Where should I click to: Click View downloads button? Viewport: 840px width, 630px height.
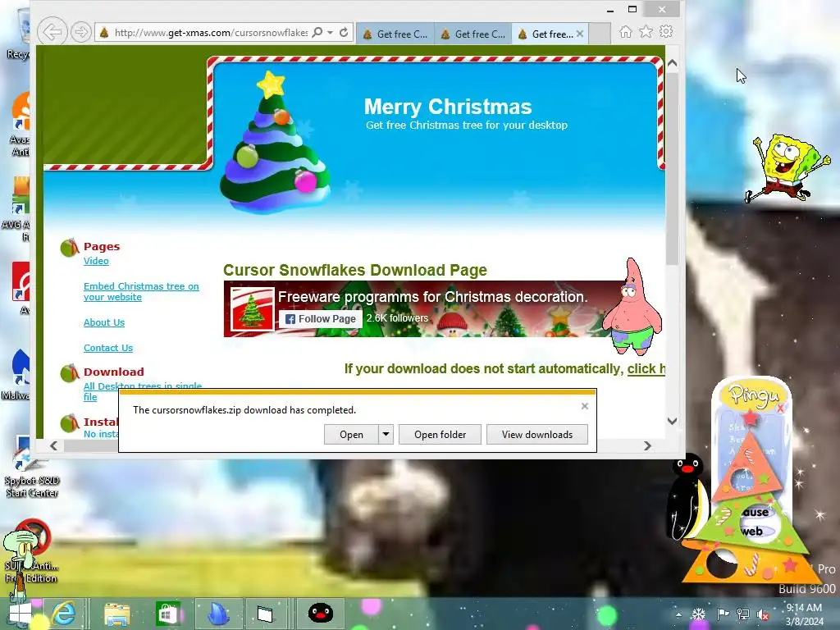point(536,435)
